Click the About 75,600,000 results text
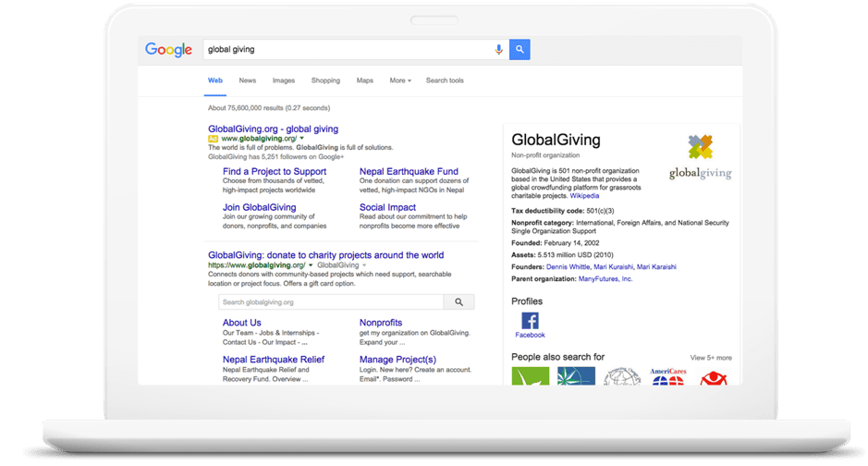The image size is (868, 466). pyautogui.click(x=269, y=108)
